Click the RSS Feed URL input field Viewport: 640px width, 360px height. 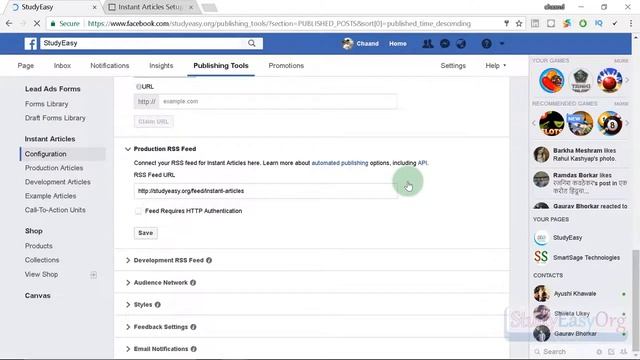[x=265, y=191]
